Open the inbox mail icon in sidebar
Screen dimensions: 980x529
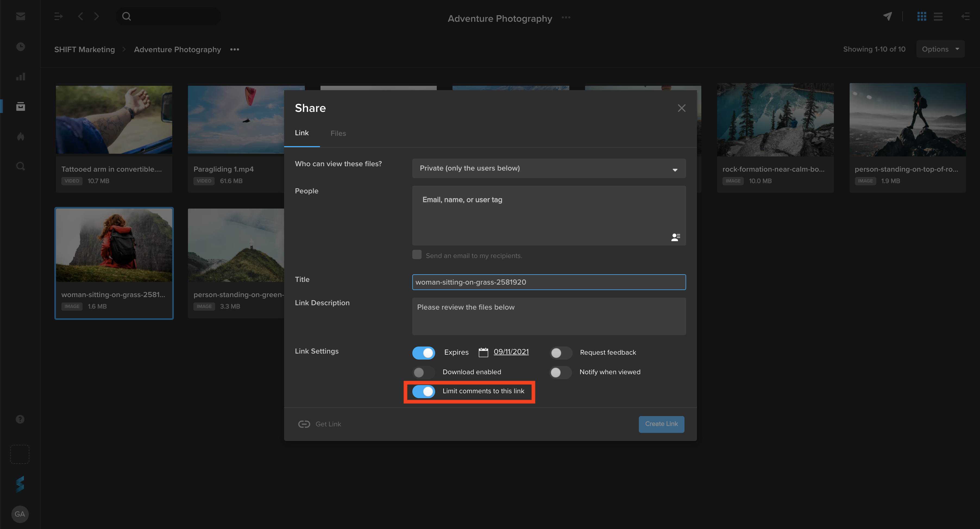(21, 16)
